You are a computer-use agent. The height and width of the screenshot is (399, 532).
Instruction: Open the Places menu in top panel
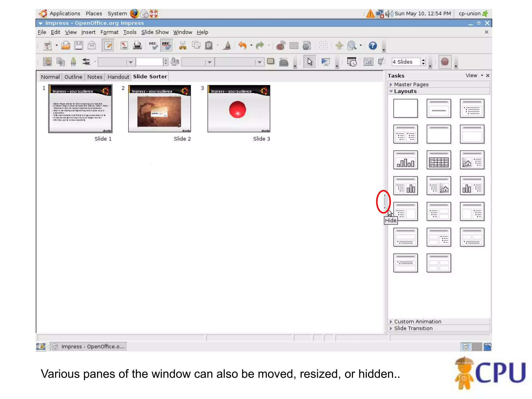94,14
